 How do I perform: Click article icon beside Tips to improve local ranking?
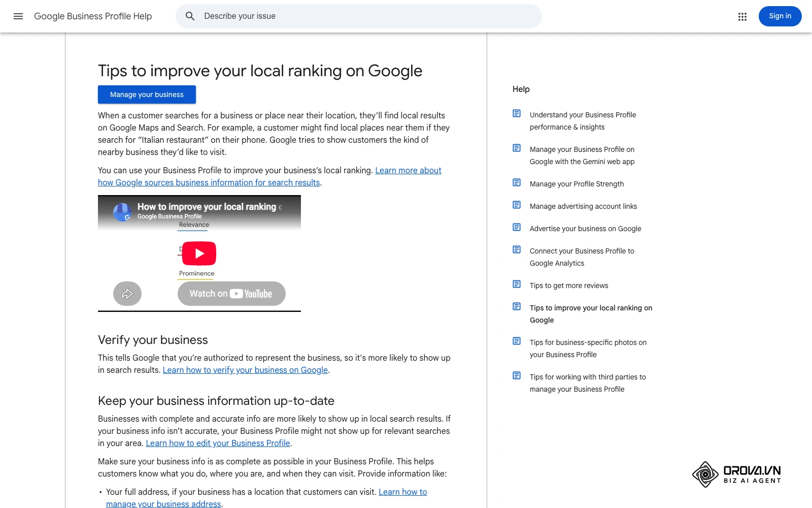517,306
